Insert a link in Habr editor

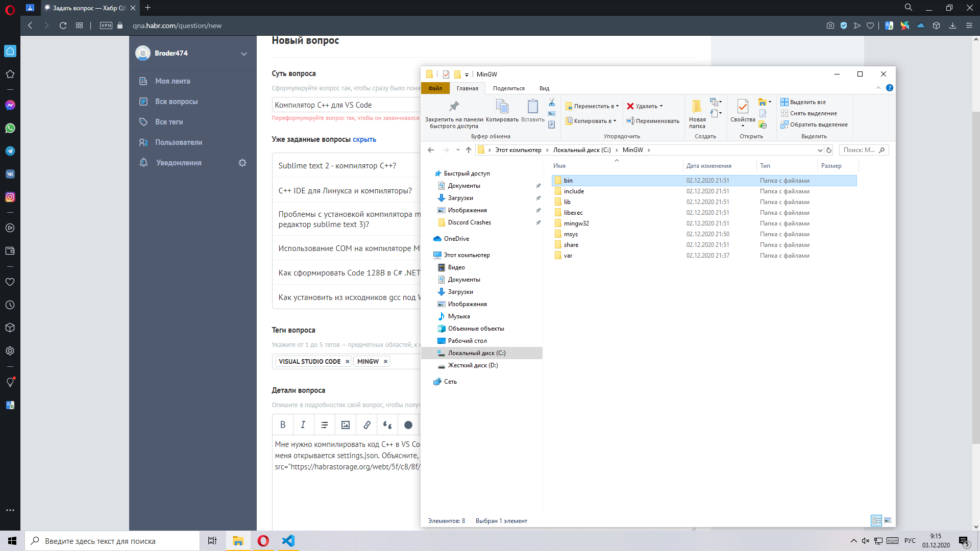click(x=367, y=425)
